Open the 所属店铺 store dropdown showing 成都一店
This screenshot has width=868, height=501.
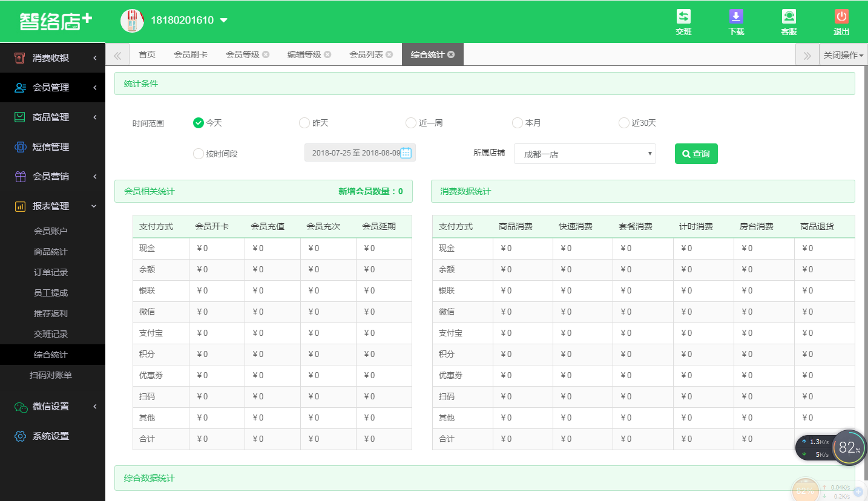[x=584, y=153]
